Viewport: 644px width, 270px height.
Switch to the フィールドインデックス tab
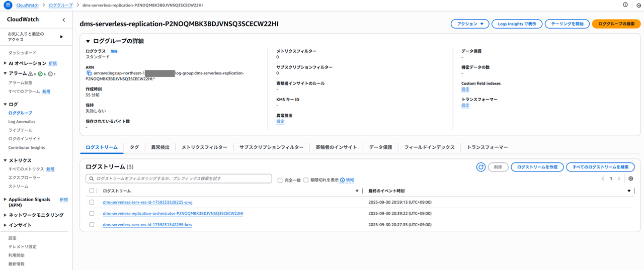(x=429, y=147)
